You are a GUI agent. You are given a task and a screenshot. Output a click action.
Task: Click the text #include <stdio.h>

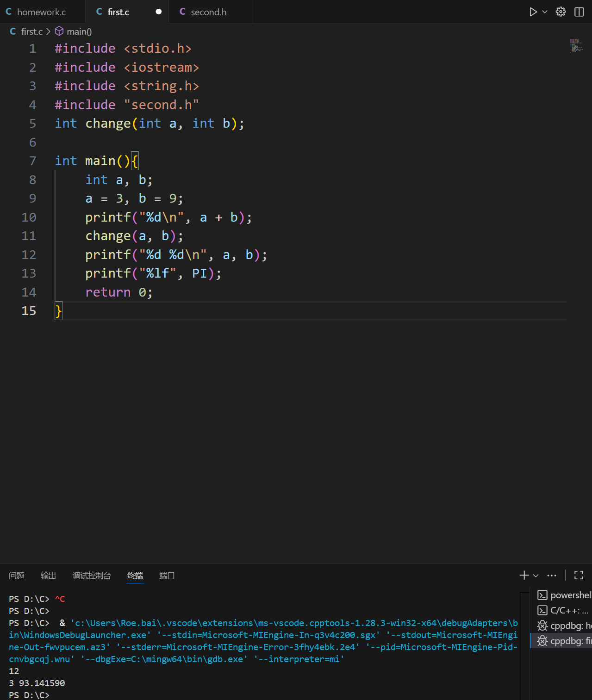tap(123, 49)
